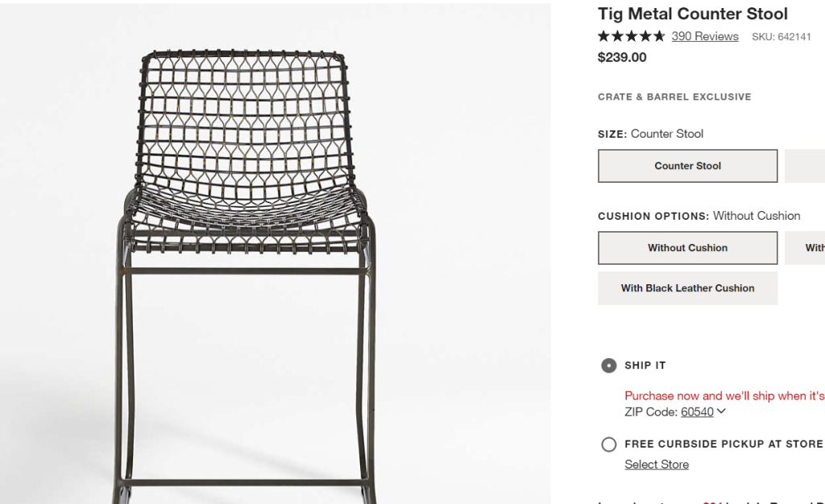Click the Crate & Barrel Exclusive label
825x504 pixels.
pos(674,97)
